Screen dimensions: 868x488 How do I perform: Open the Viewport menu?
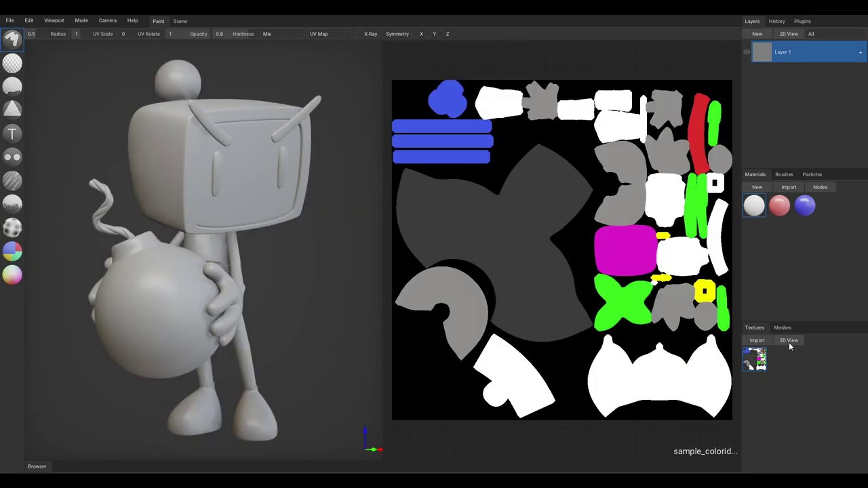point(54,20)
